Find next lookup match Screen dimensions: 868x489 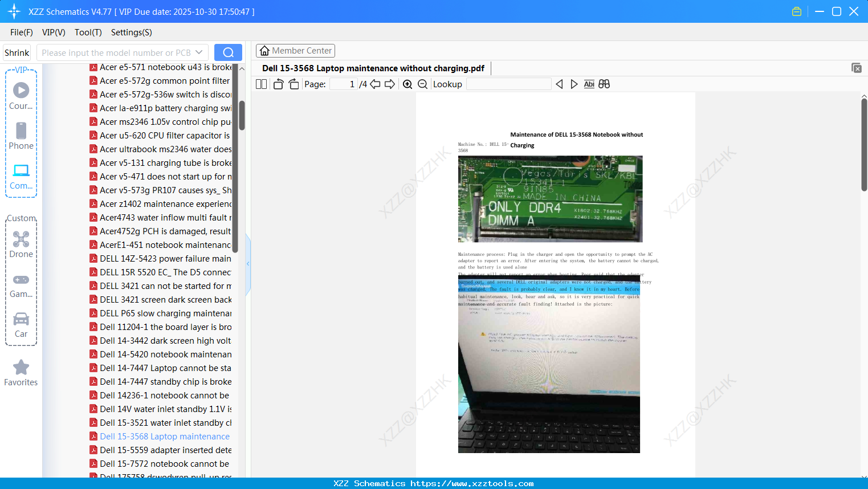point(574,84)
